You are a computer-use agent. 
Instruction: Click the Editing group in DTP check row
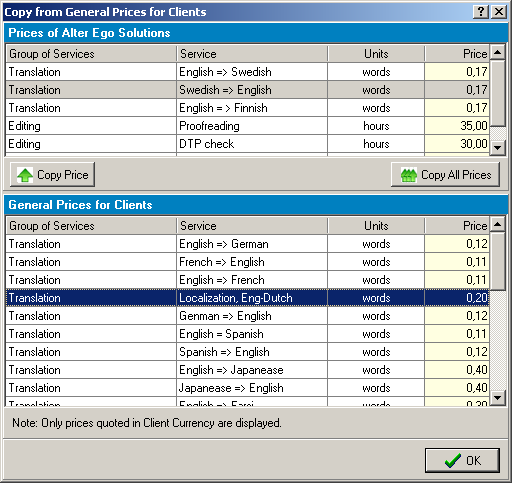pyautogui.click(x=91, y=144)
